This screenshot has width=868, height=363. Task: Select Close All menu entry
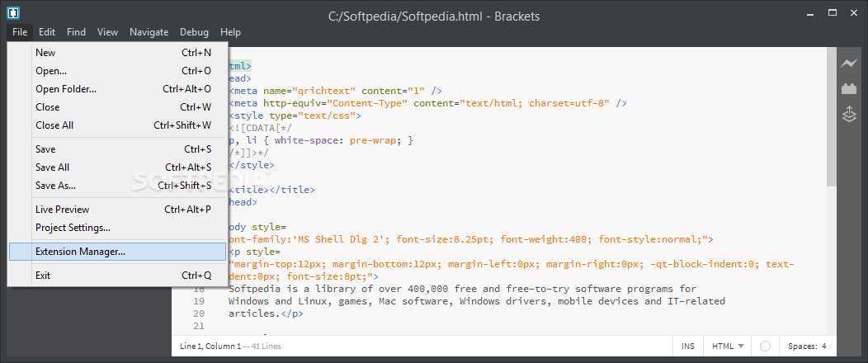pyautogui.click(x=117, y=125)
